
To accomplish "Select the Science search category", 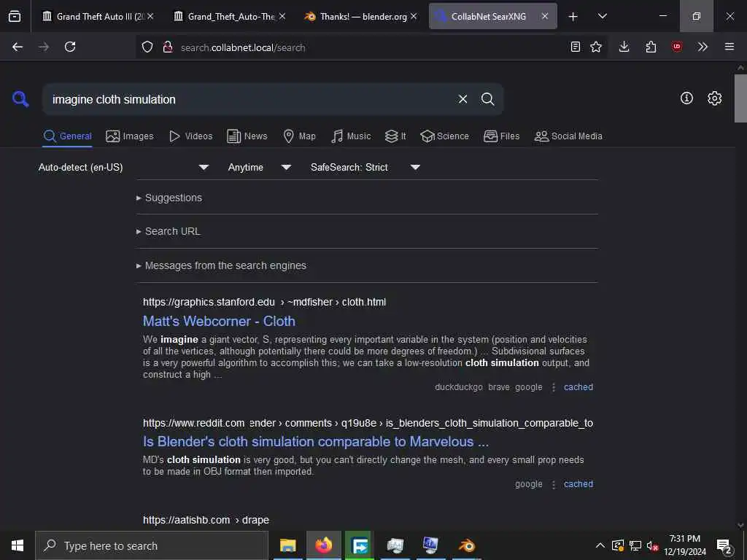I will [x=444, y=136].
